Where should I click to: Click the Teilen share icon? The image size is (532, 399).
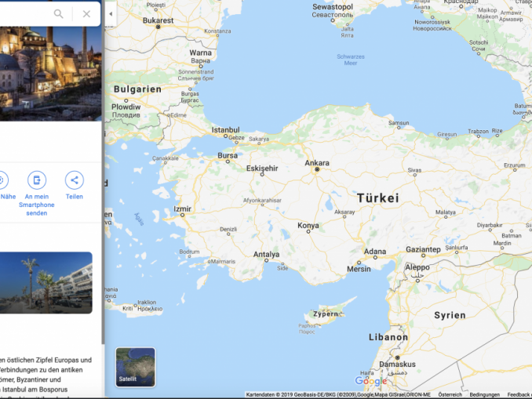pyautogui.click(x=75, y=180)
